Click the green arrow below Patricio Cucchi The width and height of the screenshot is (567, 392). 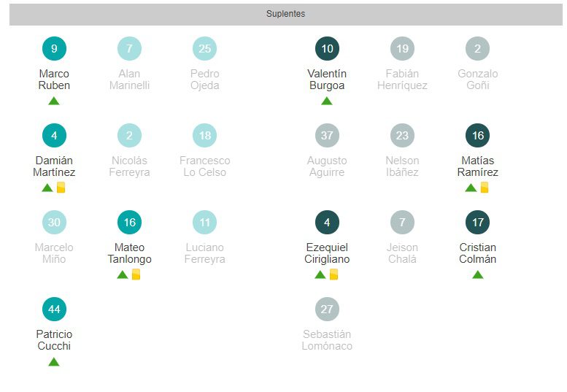point(54,361)
